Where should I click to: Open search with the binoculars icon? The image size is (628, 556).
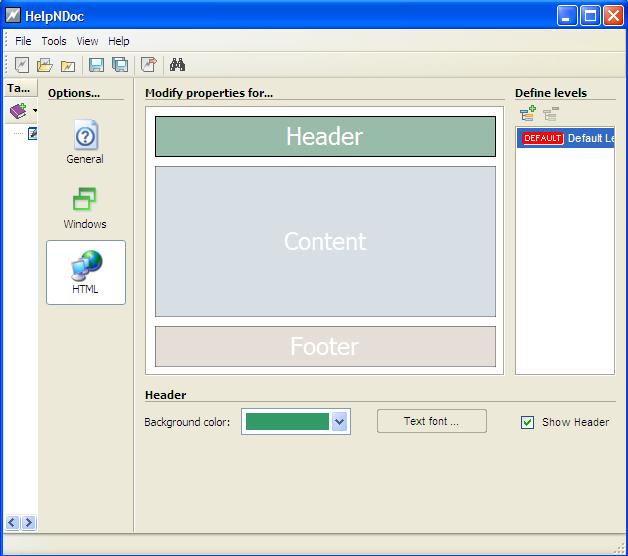tap(177, 64)
